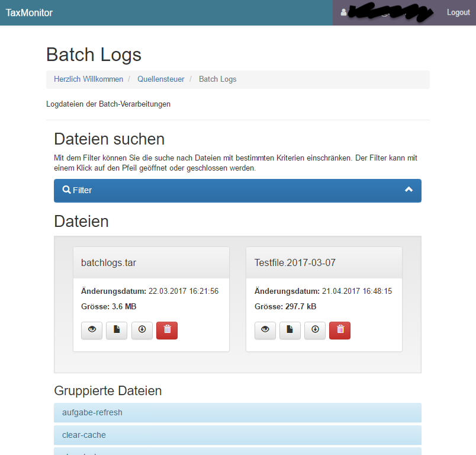Click the Batch Logs breadcrumb item
This screenshot has height=455, width=476.
(x=218, y=79)
